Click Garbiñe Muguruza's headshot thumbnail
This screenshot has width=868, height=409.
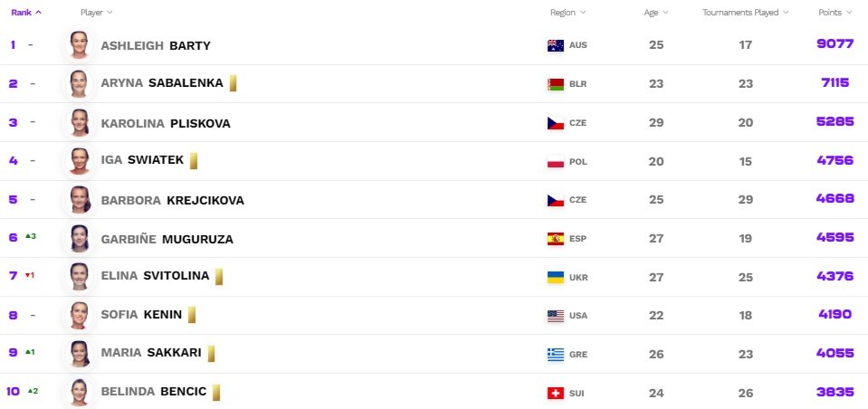(x=79, y=239)
